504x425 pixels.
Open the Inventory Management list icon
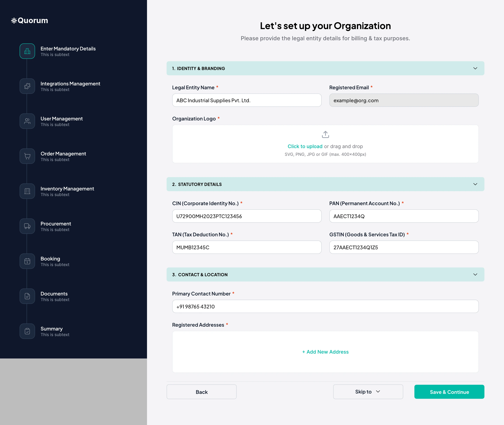(27, 191)
